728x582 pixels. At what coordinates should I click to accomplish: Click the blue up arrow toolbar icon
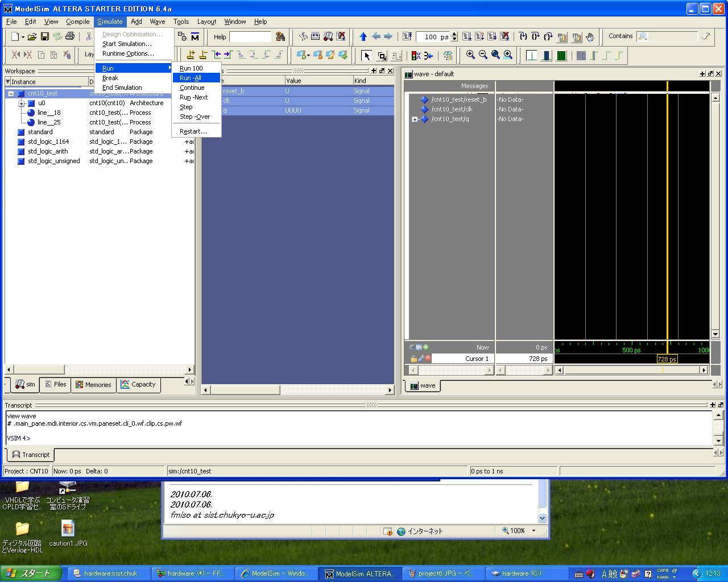(363, 37)
